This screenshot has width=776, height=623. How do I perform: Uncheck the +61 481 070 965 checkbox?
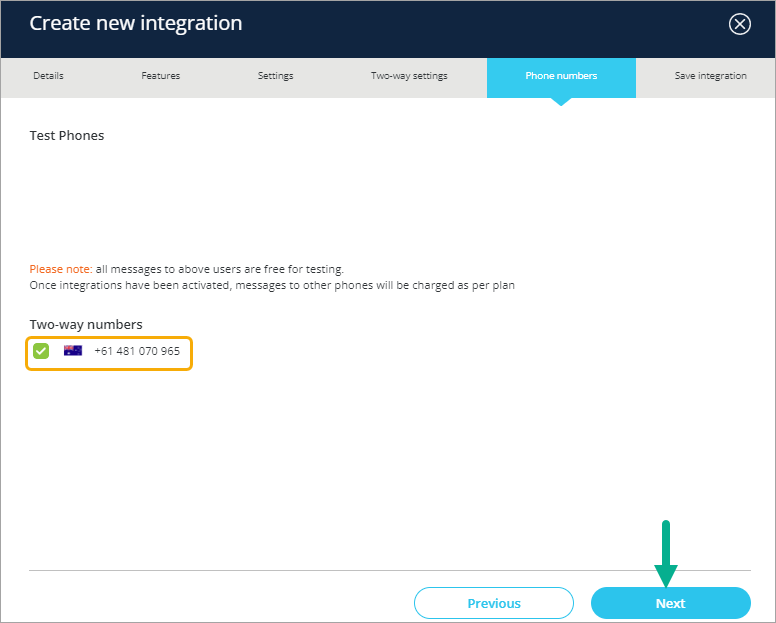point(41,351)
